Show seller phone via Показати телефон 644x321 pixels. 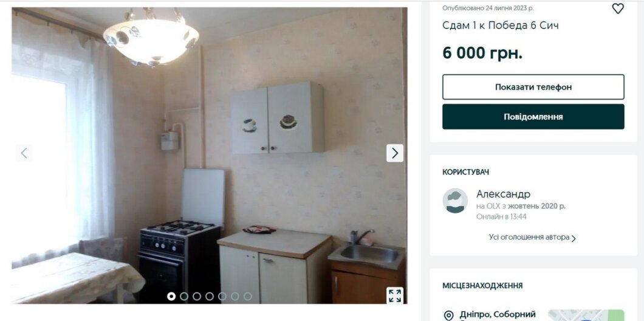tap(533, 87)
